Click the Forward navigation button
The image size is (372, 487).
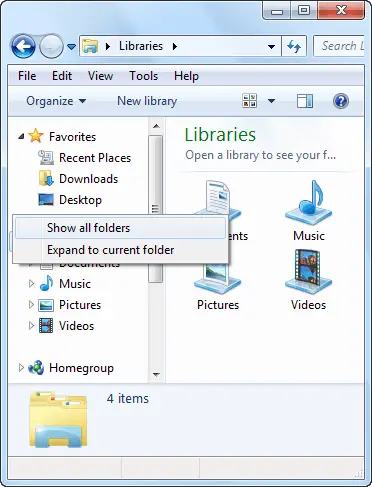tap(51, 47)
